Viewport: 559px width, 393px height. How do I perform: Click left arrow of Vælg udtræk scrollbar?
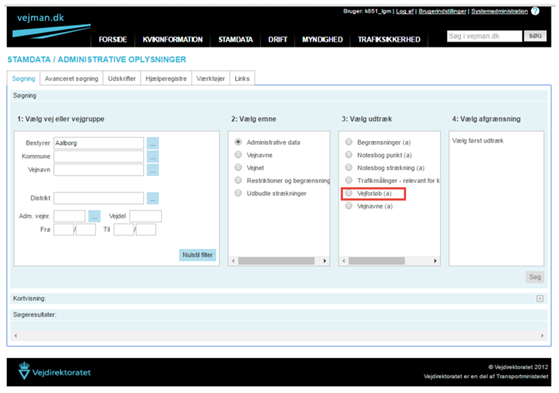344,261
